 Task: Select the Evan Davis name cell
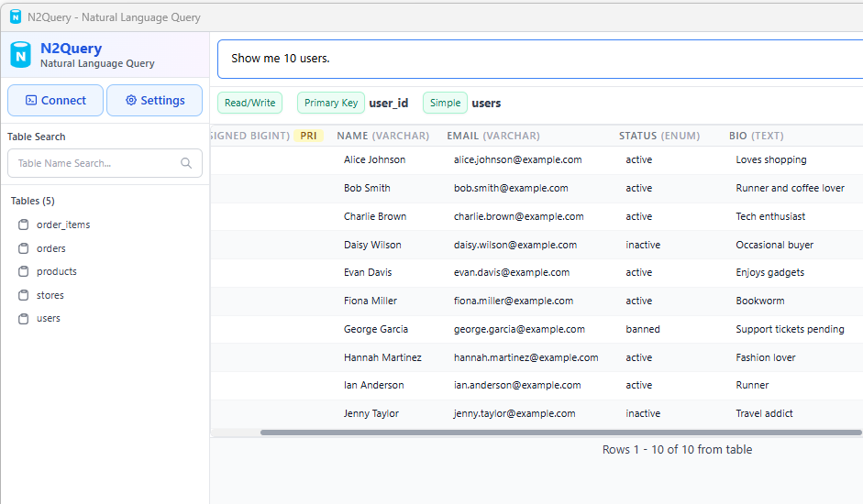pyautogui.click(x=368, y=272)
